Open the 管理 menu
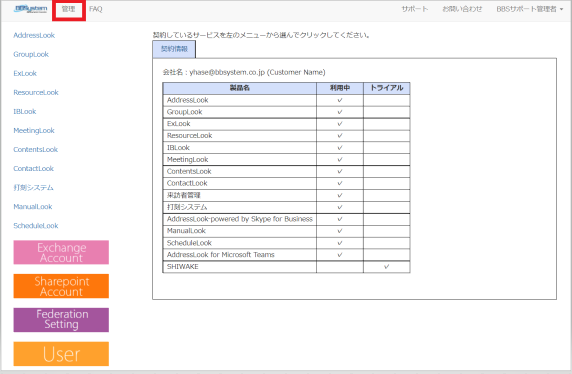Viewport: 572px width, 374px height. point(68,9)
